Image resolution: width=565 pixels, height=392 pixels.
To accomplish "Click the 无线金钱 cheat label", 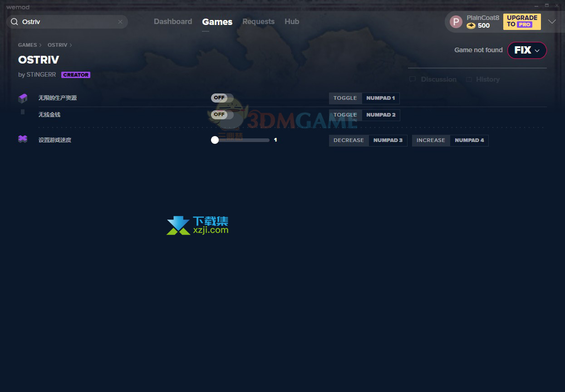I will pyautogui.click(x=49, y=115).
